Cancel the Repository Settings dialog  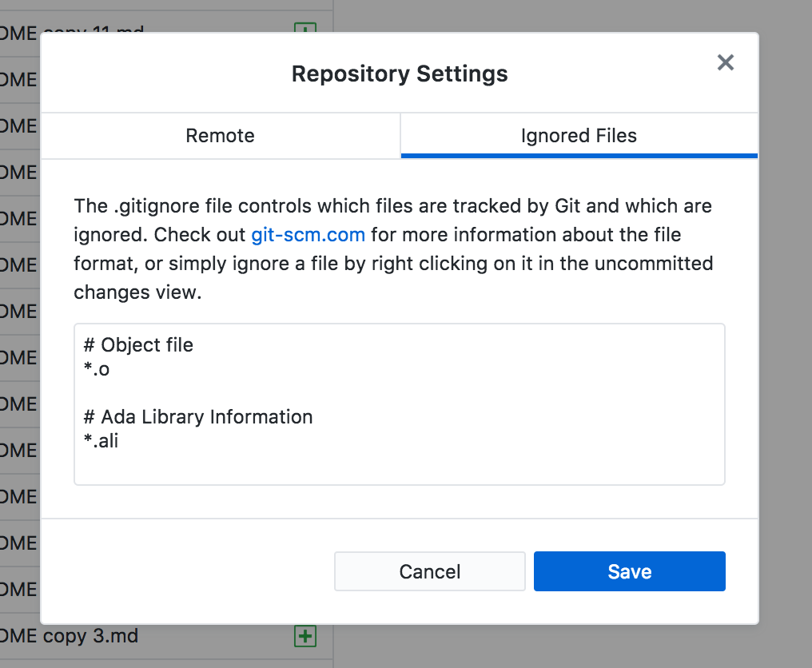pos(429,571)
